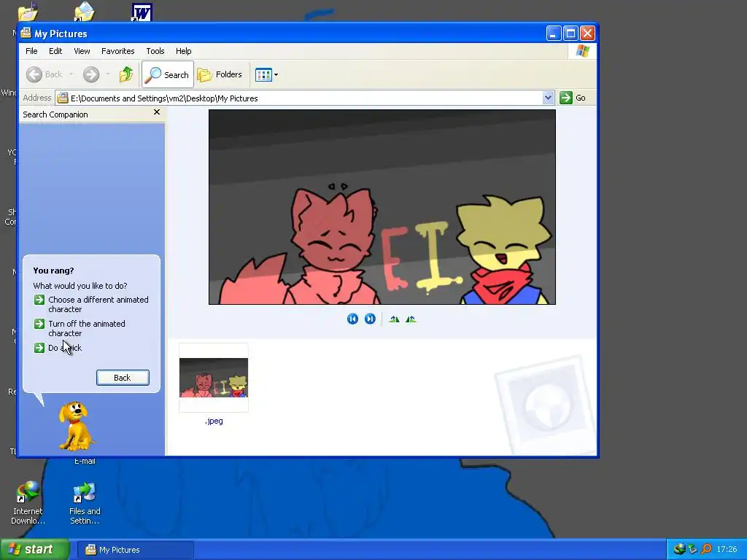Turn off the animated character
The height and width of the screenshot is (560, 747).
coord(80,329)
